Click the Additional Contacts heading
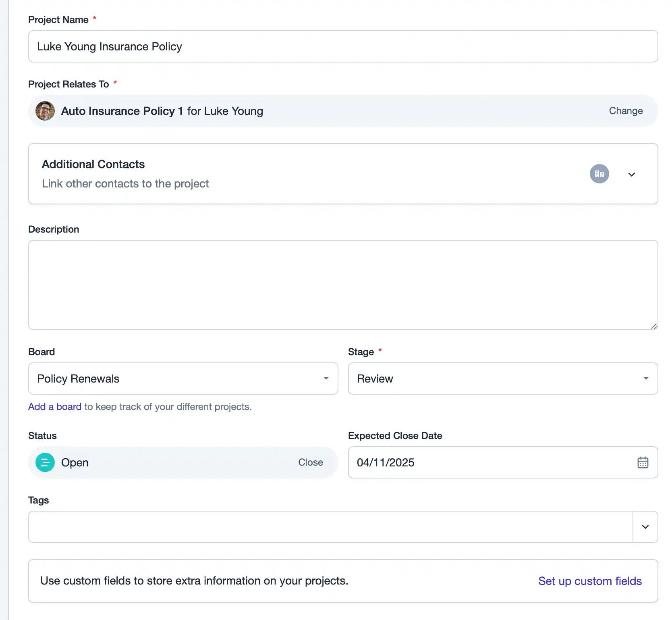672x620 pixels. pyautogui.click(x=93, y=164)
